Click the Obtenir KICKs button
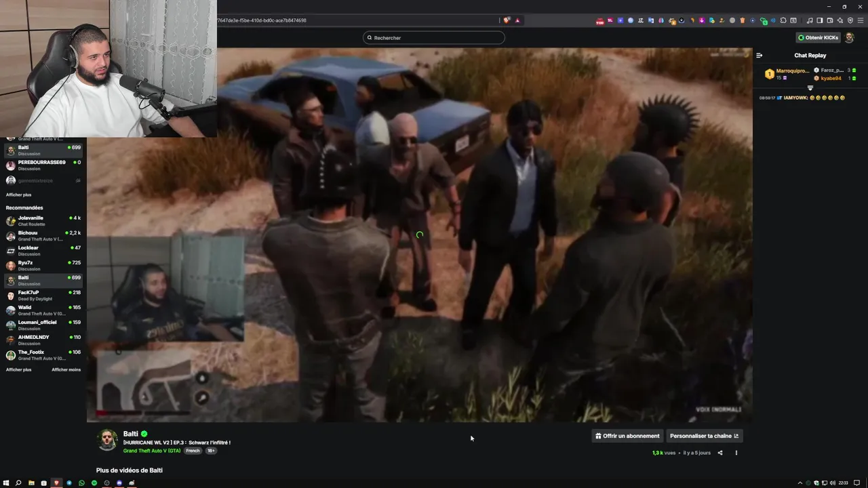This screenshot has width=868, height=488. 818,38
